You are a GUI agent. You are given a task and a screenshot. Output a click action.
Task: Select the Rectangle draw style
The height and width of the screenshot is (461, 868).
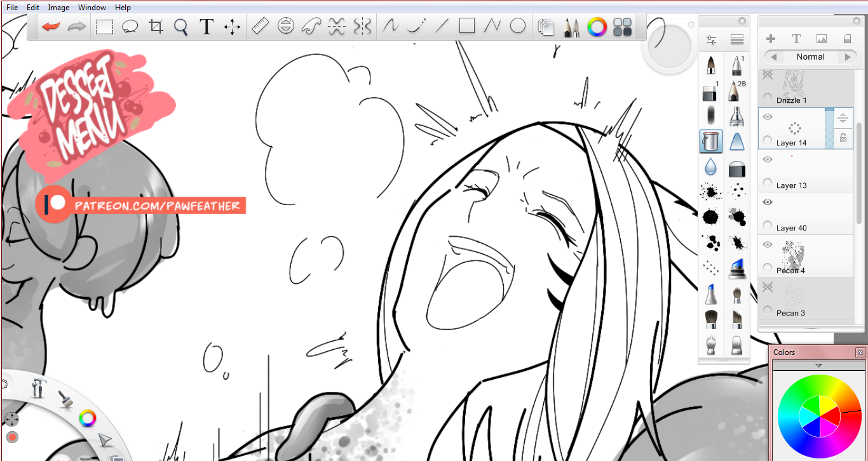click(x=467, y=26)
